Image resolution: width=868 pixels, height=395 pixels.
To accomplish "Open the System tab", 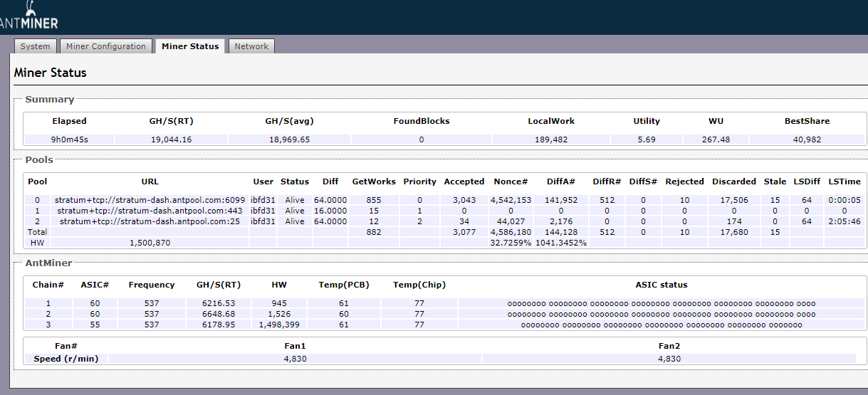I will click(35, 46).
